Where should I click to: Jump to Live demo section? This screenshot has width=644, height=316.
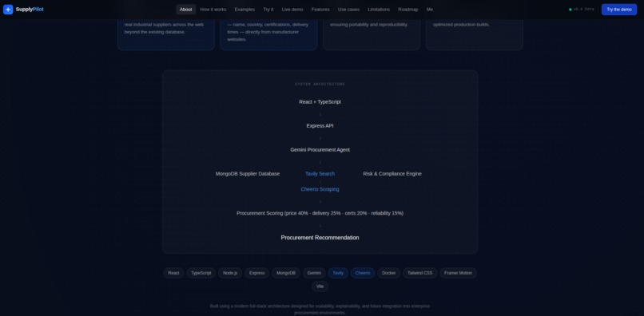[292, 10]
